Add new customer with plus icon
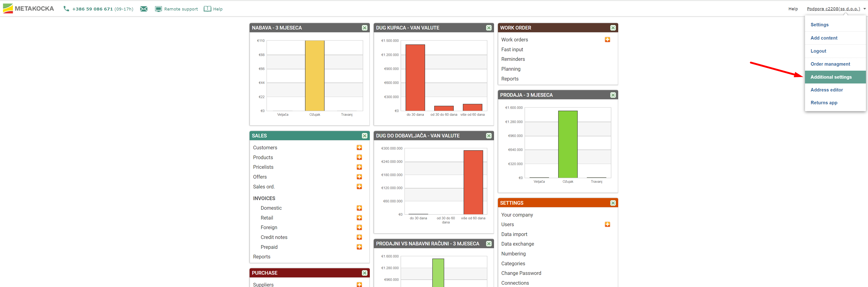 point(359,148)
